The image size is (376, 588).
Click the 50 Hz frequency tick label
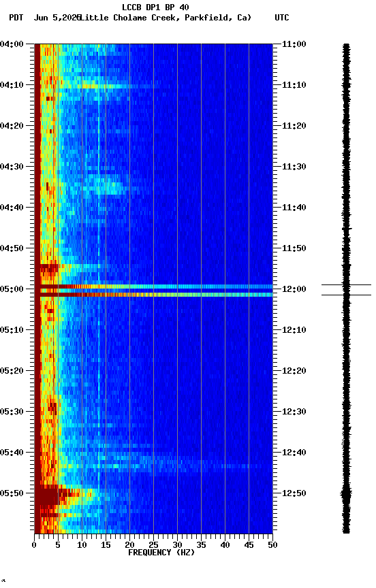272,545
